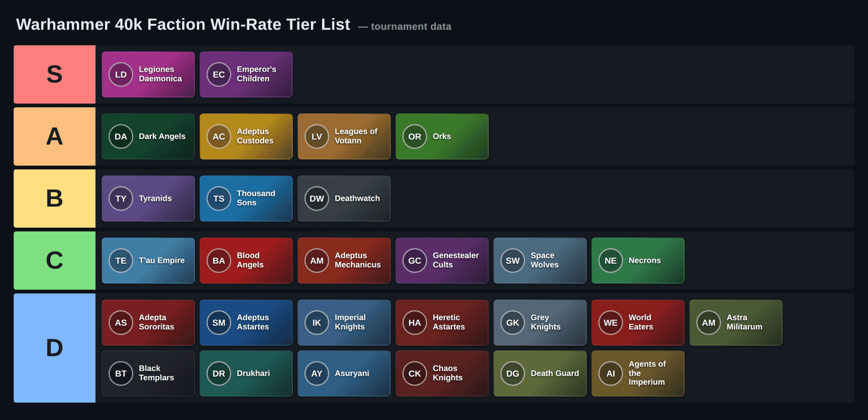Click the 'Legiones Daemonica' name text
The height and width of the screenshot is (420, 868).
(x=160, y=74)
